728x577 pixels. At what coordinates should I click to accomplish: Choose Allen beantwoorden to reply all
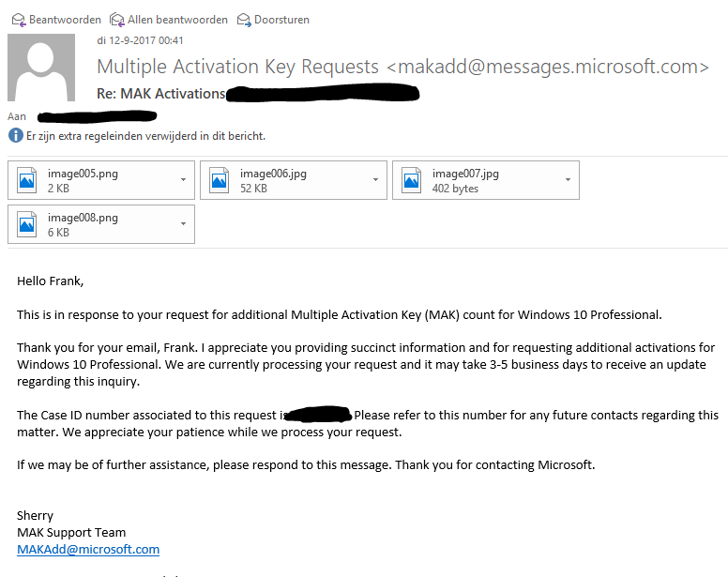tap(178, 20)
